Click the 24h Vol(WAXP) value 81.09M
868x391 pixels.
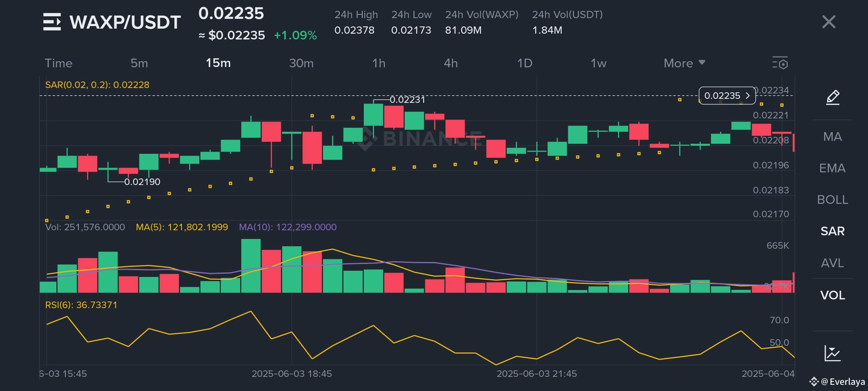coord(463,30)
